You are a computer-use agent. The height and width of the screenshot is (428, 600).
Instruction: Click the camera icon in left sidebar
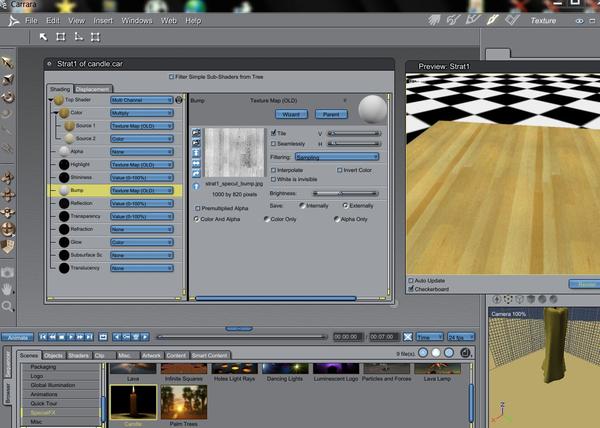[x=7, y=272]
